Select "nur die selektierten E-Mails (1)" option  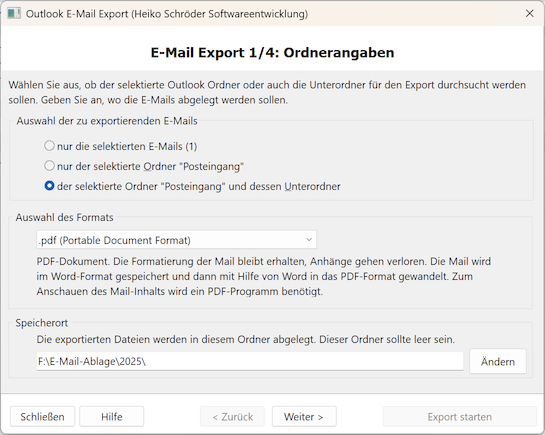(120, 146)
